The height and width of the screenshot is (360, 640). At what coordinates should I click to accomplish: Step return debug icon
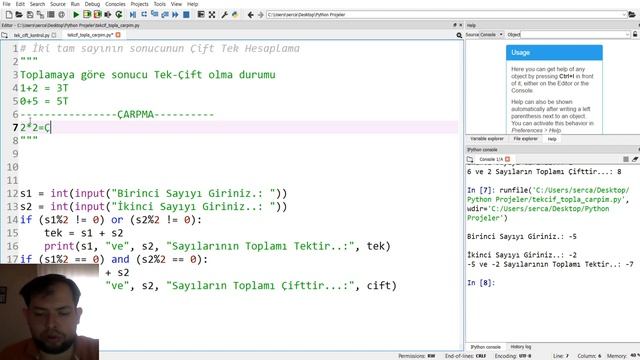tap(165, 15)
